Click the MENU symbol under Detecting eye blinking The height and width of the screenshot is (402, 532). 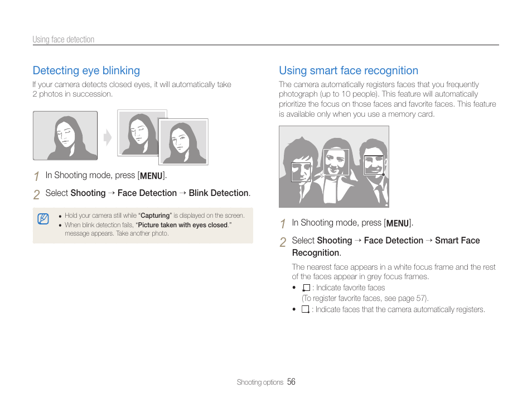pos(151,176)
